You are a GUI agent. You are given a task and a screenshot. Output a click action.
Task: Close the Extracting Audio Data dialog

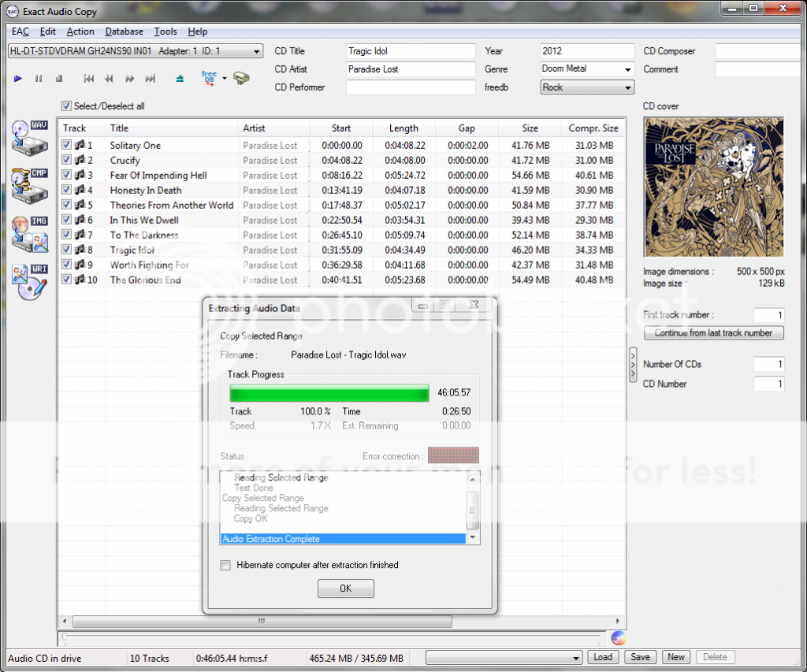pyautogui.click(x=474, y=305)
